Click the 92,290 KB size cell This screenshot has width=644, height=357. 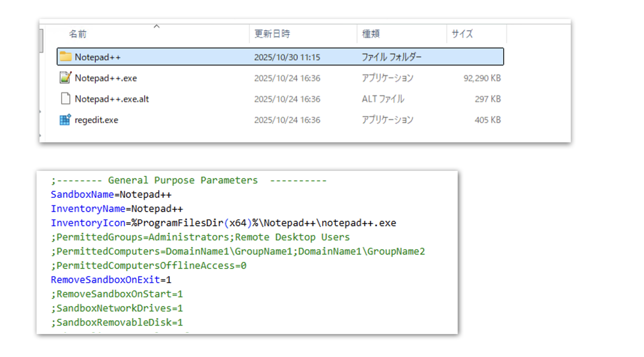(x=482, y=78)
